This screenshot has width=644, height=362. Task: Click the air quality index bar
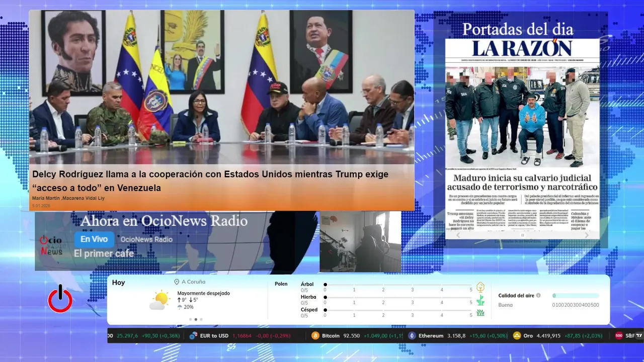[x=576, y=296]
